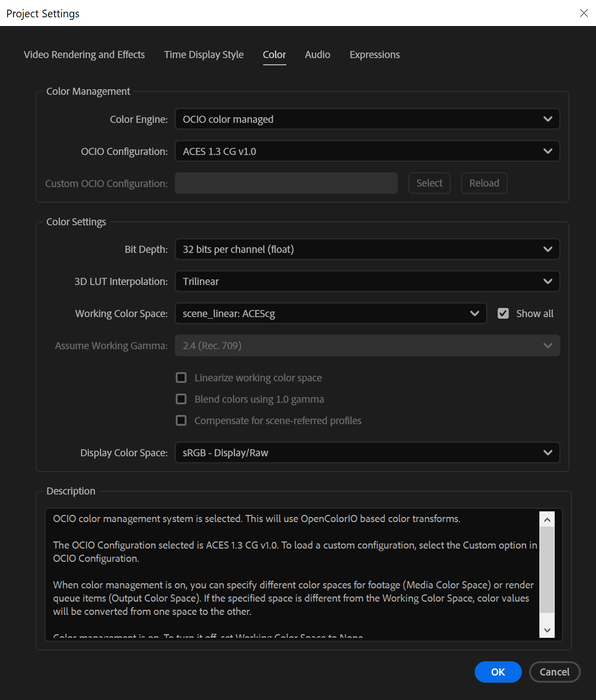Viewport: 596px width, 700px height.
Task: Open the Color Engine dropdown
Action: point(367,119)
